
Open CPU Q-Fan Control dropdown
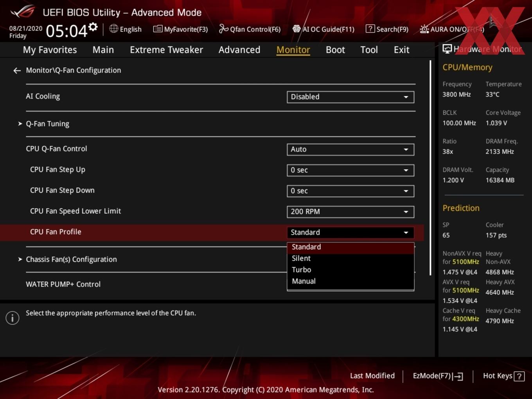click(x=350, y=149)
